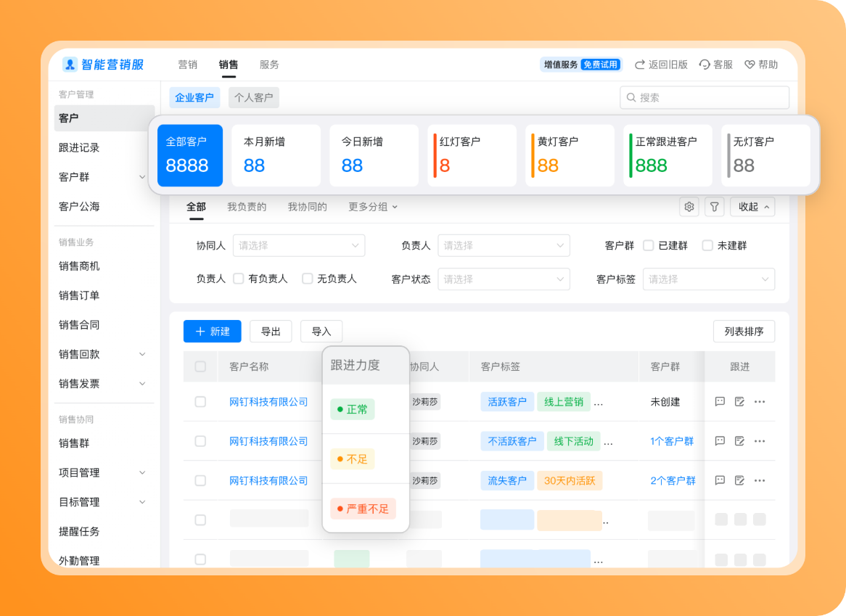Image resolution: width=846 pixels, height=616 pixels.
Task: Click the 新建 button
Action: (x=212, y=332)
